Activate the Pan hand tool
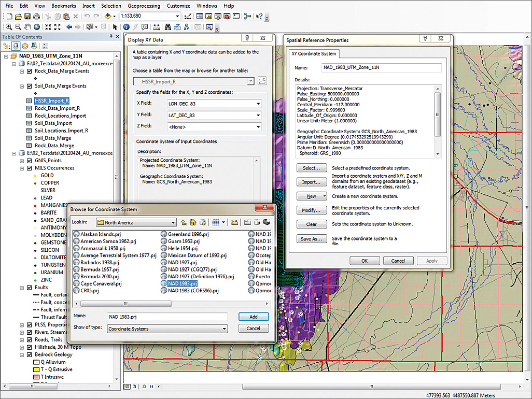Viewport: 532px width, 399px height. point(27,27)
